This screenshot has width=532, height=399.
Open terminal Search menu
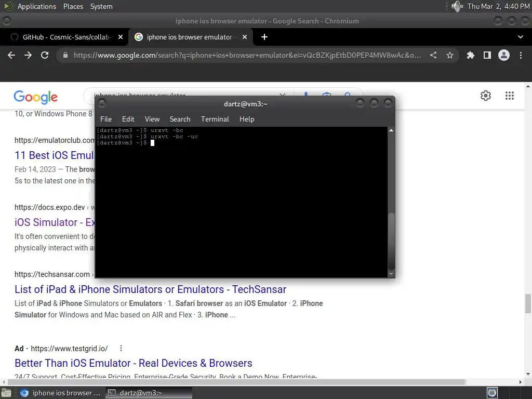pyautogui.click(x=180, y=119)
